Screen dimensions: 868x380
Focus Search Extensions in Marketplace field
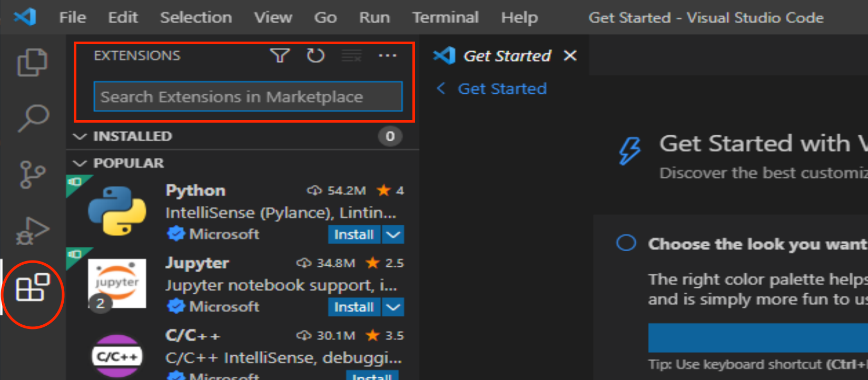tap(248, 96)
